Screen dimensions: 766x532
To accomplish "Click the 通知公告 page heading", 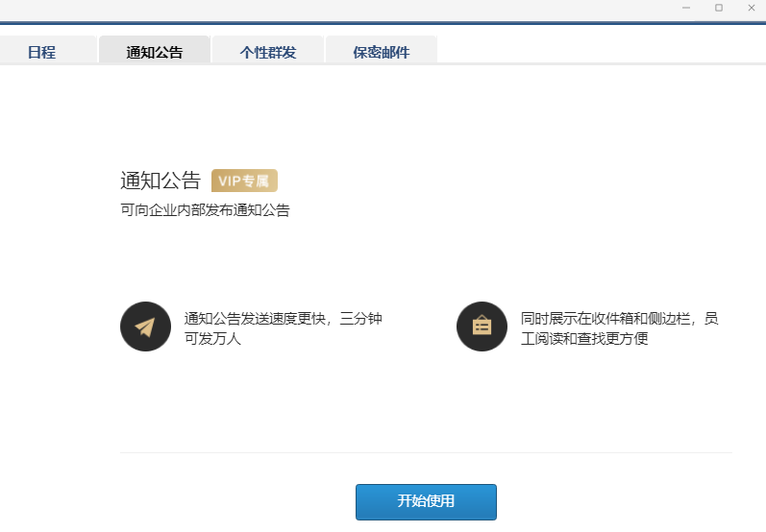I will click(161, 181).
